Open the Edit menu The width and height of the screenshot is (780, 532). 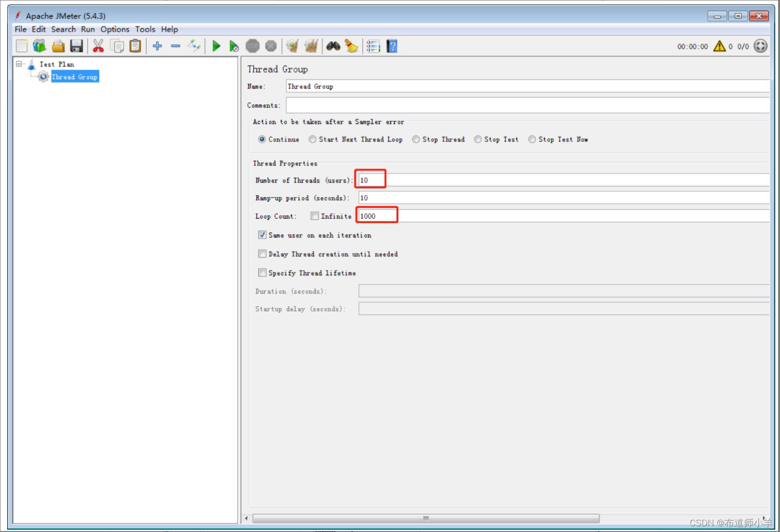coord(39,29)
